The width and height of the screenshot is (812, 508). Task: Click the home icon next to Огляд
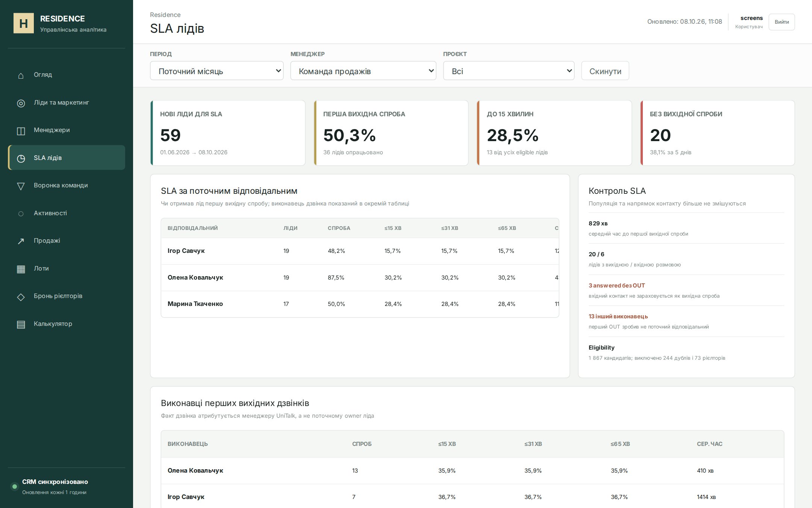tap(21, 75)
